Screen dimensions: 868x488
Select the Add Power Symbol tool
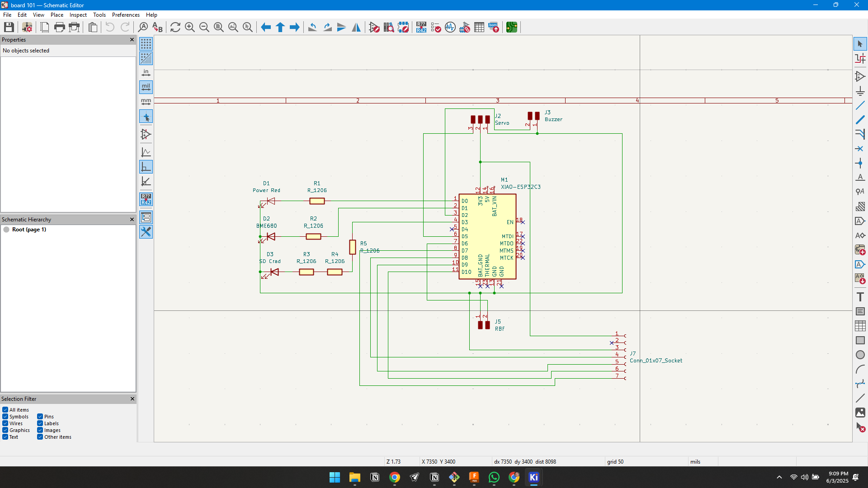click(860, 91)
